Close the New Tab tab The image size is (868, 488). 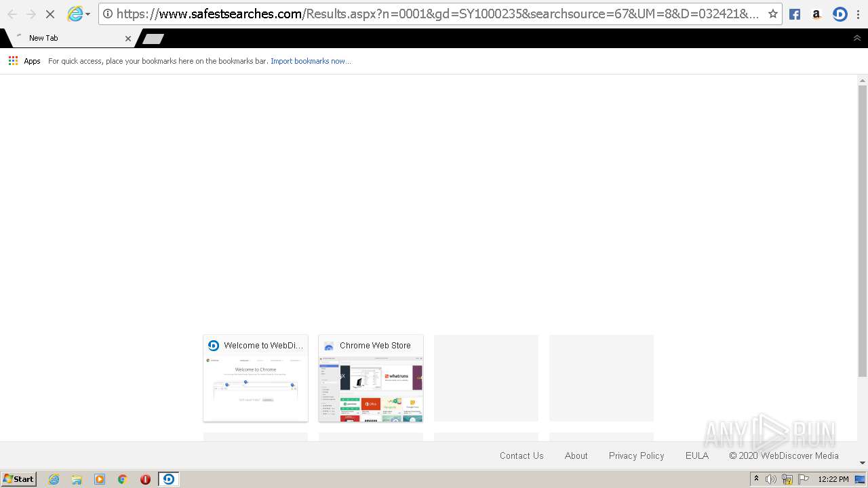(x=128, y=39)
